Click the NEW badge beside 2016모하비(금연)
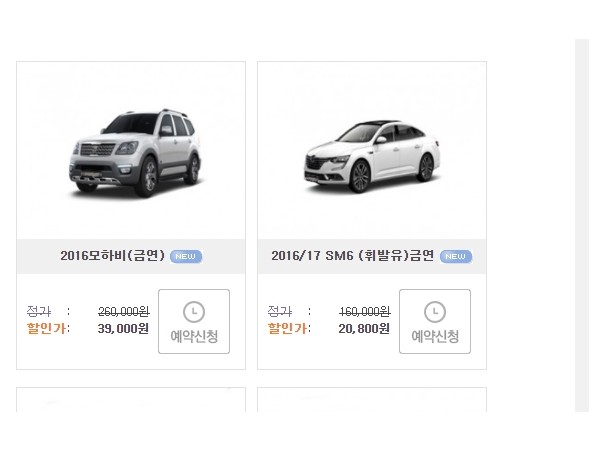The width and height of the screenshot is (600, 450). pyautogui.click(x=186, y=256)
